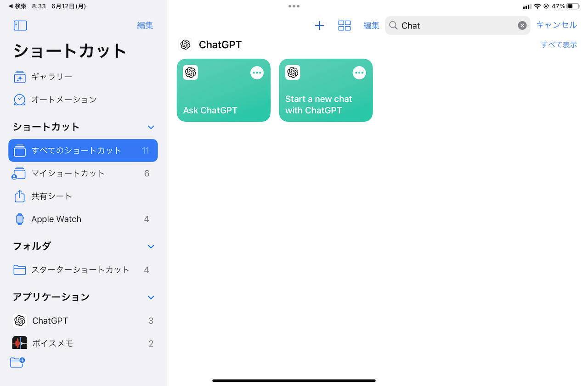The image size is (588, 386).
Task: Collapse the ショートカット section chevron
Action: 151,127
